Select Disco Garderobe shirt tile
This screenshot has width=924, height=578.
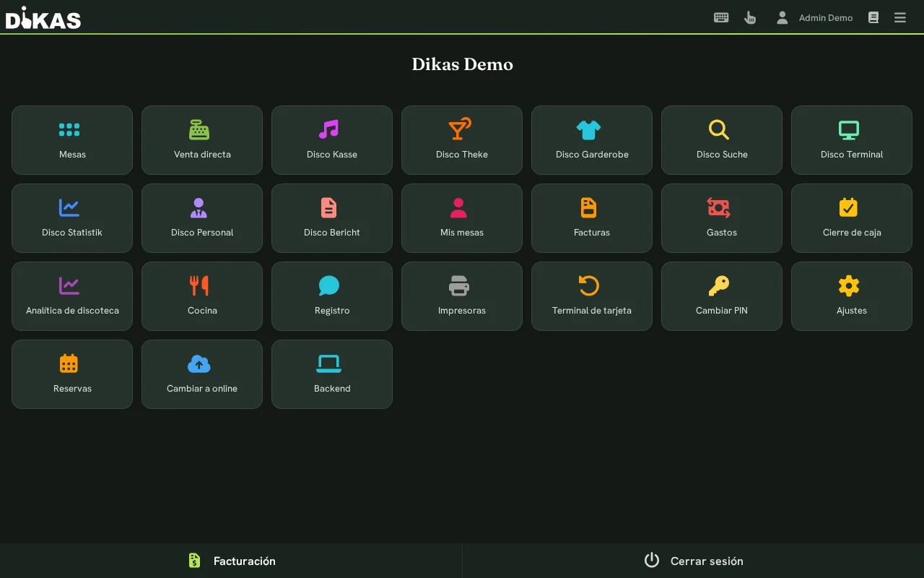(x=592, y=140)
